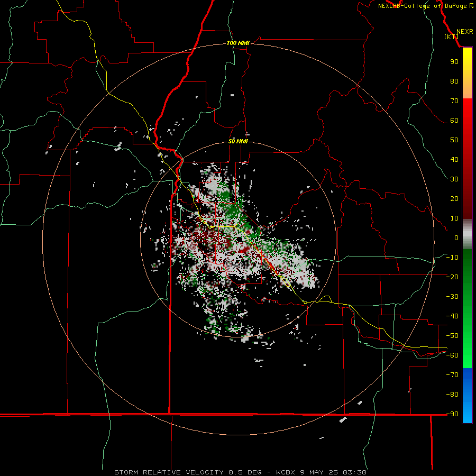Viewport: 476px width, 476px height.
Task: Click the 0.5 DEG elevation text
Action: tap(245, 472)
